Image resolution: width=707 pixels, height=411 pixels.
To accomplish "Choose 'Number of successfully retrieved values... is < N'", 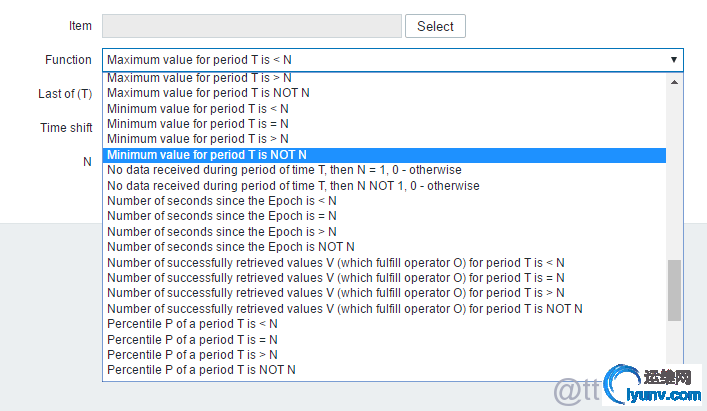I will pyautogui.click(x=336, y=262).
